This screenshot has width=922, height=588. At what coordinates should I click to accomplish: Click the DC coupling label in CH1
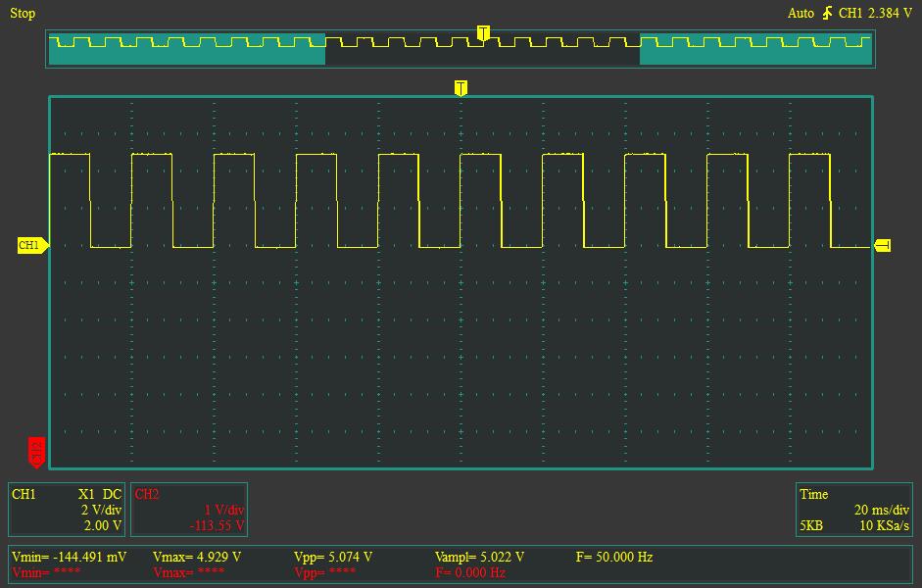pyautogui.click(x=112, y=495)
